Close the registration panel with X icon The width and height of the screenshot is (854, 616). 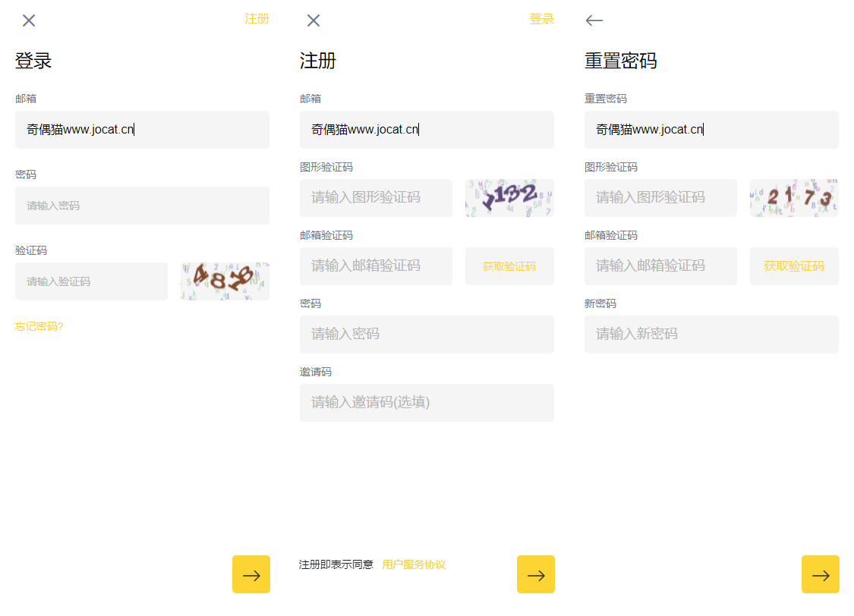pyautogui.click(x=314, y=20)
